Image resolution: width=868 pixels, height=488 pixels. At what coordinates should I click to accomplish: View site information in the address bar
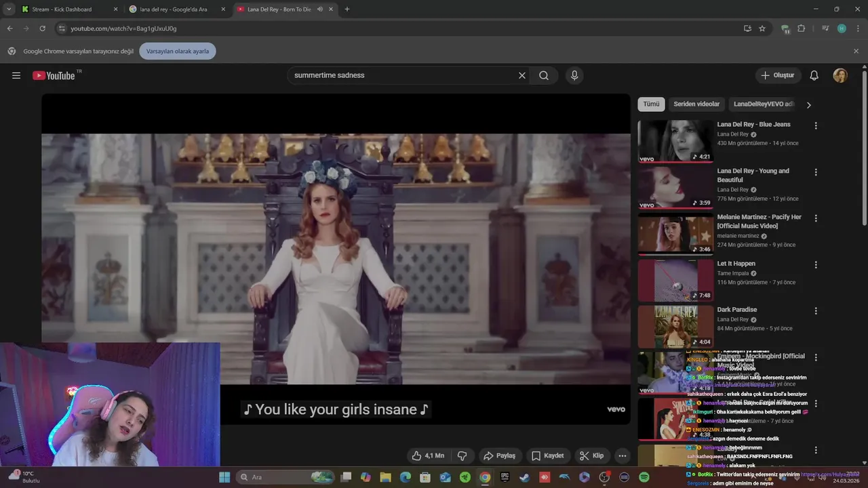62,28
